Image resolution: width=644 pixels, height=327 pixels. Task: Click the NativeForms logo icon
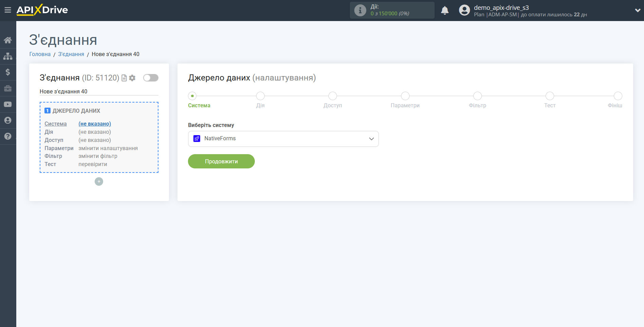pos(197,139)
